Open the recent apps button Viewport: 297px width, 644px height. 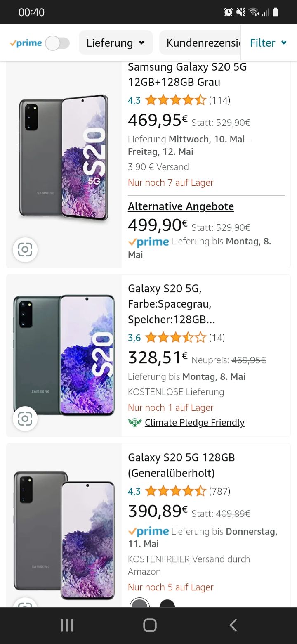67,625
